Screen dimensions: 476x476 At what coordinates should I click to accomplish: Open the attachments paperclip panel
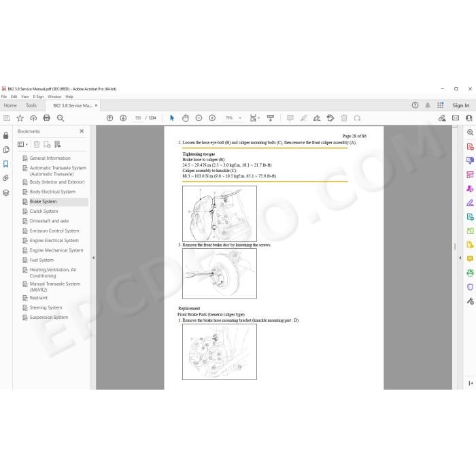[x=5, y=178]
